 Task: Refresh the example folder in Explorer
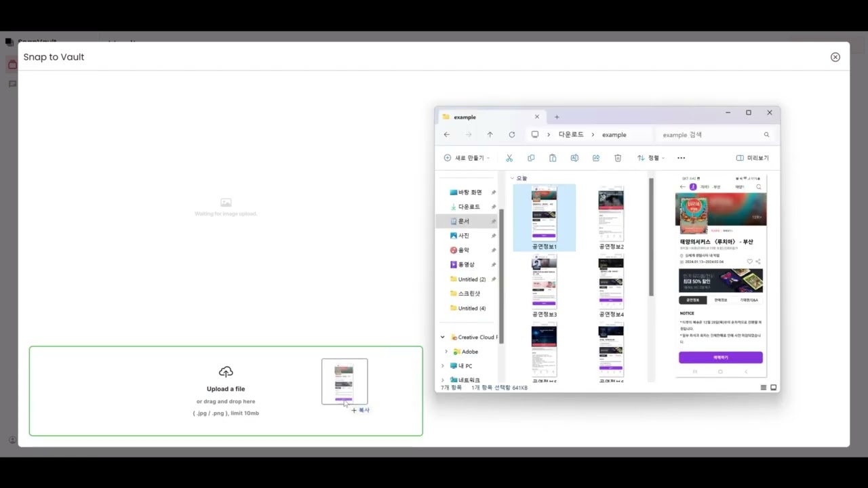click(x=512, y=135)
